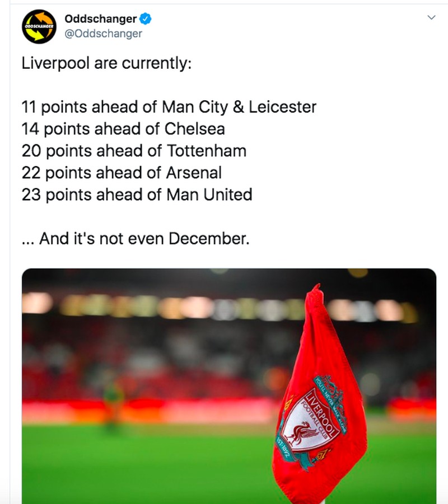Click the Man United points line

tap(137, 195)
